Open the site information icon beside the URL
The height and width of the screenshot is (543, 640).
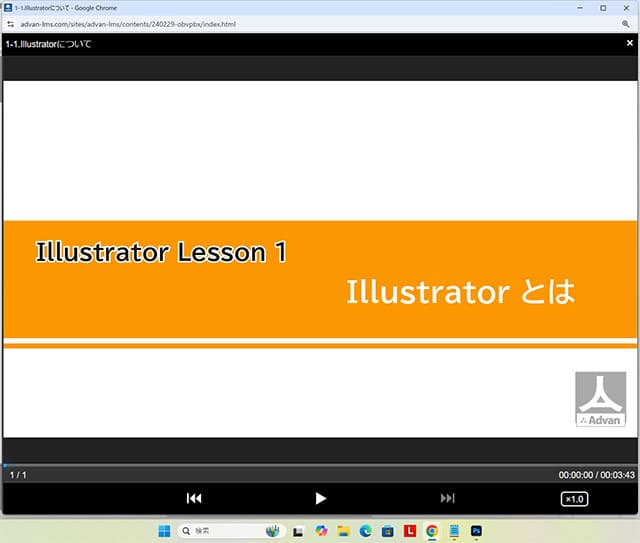(x=10, y=24)
